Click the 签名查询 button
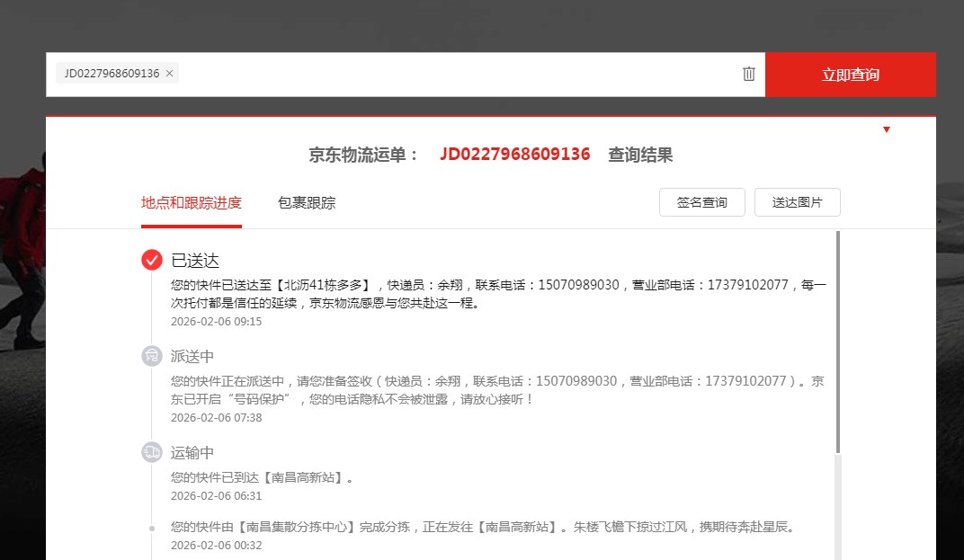Image resolution: width=964 pixels, height=560 pixels. click(701, 202)
